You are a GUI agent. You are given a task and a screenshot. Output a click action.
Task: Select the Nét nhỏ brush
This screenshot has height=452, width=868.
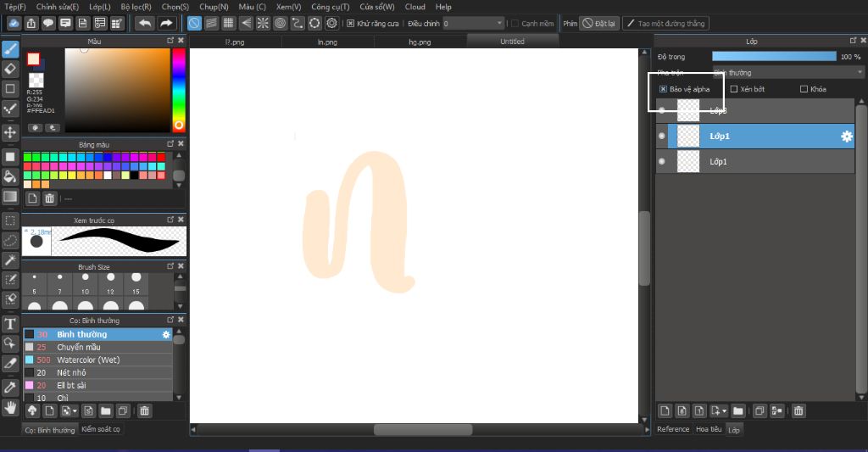click(97, 373)
